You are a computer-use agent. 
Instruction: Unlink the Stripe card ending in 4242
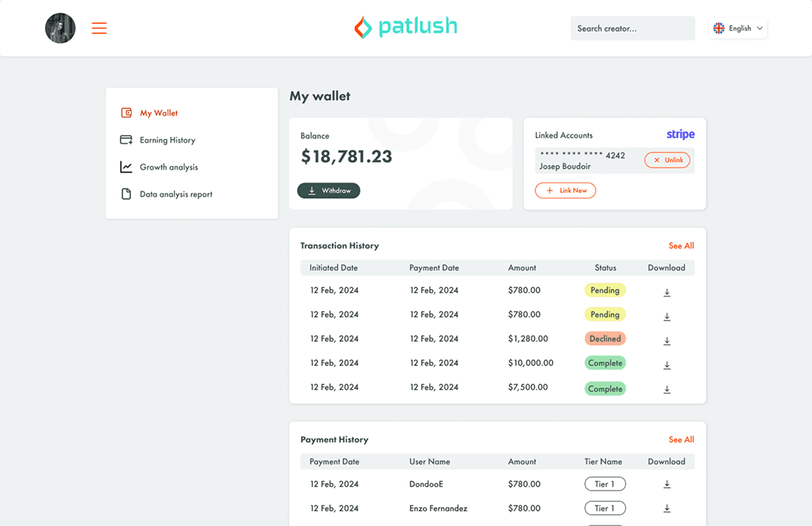tap(667, 159)
